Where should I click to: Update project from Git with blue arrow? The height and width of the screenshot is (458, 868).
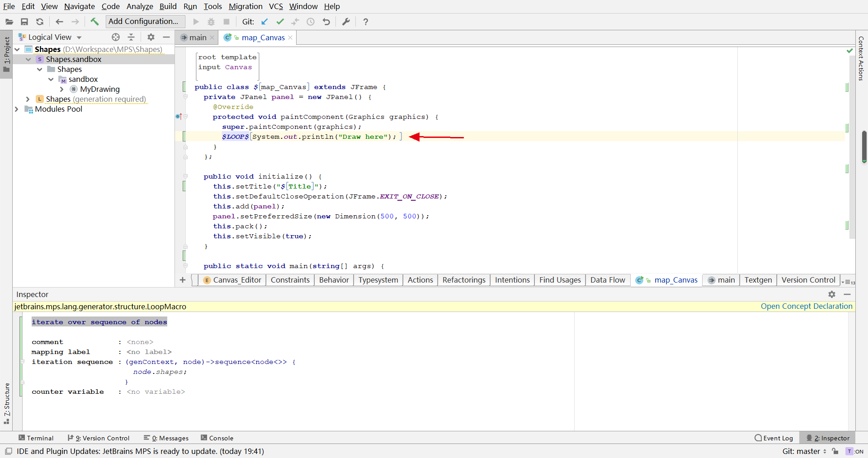(x=264, y=22)
